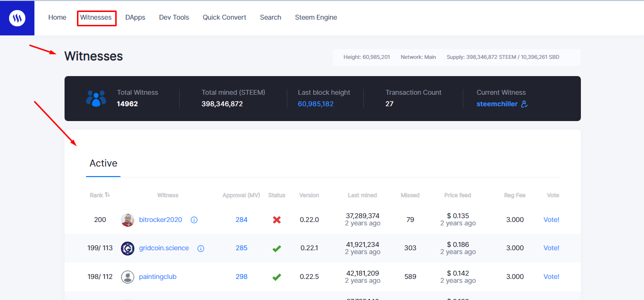644x300 pixels.
Task: Click red X status of bitrocker2020
Action: coord(276,220)
